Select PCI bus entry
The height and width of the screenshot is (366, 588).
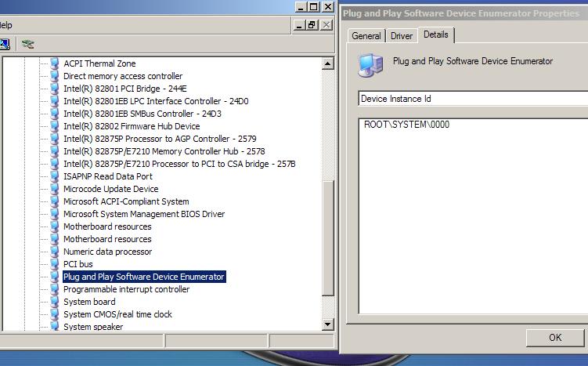78,264
